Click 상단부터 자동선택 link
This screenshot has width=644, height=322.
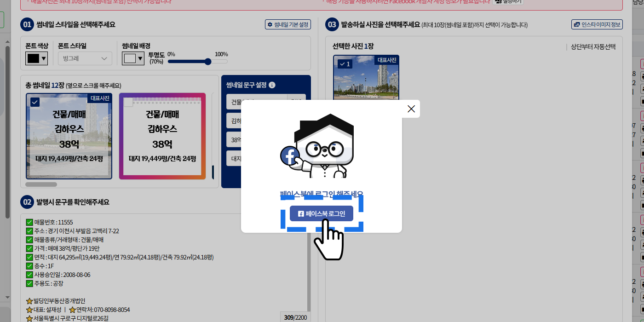pyautogui.click(x=593, y=46)
